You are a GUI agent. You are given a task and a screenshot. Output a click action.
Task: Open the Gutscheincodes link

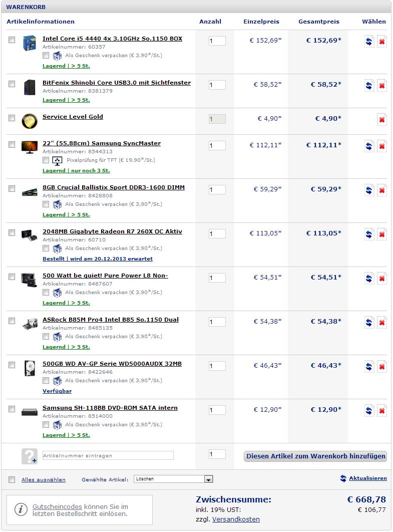(57, 506)
